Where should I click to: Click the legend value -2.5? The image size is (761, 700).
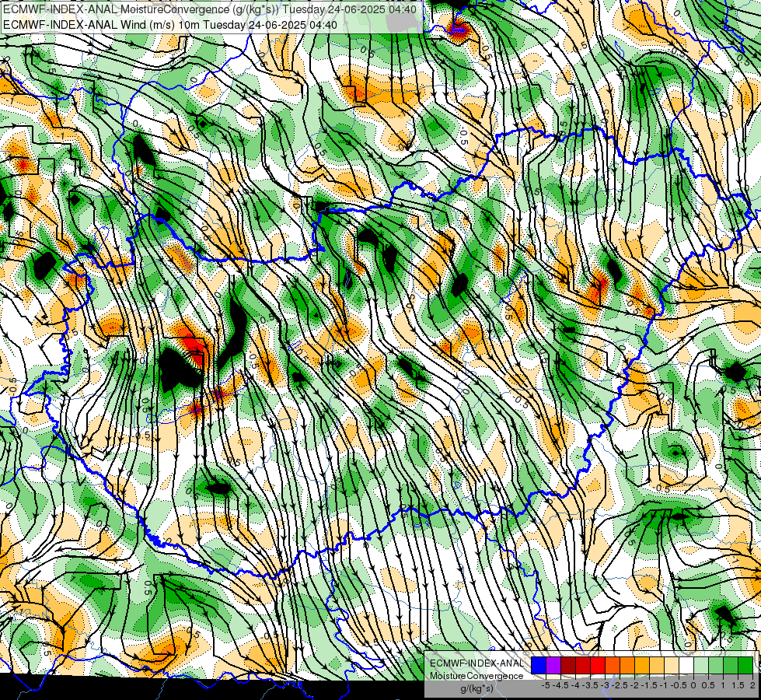(x=620, y=685)
